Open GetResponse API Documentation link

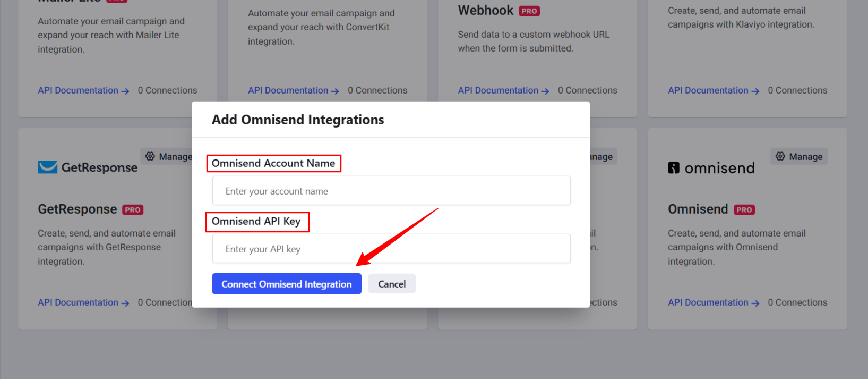coord(83,302)
